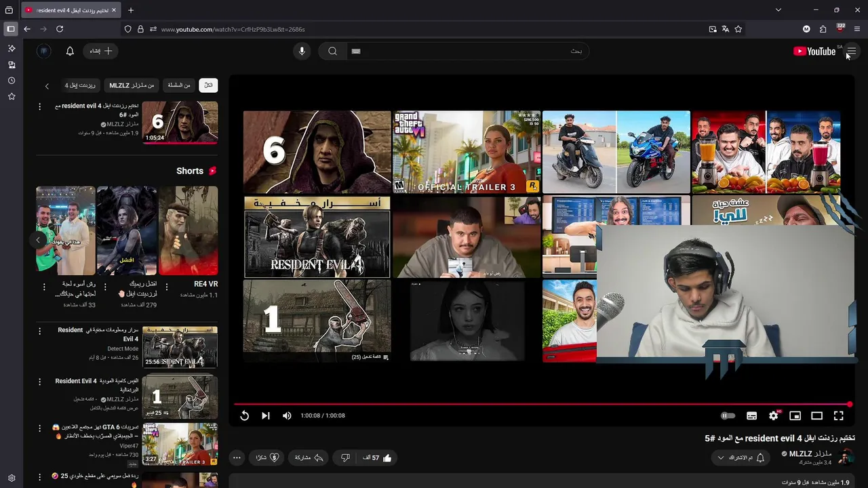Open YouTube notifications bell
This screenshot has height=488, width=868.
(70, 51)
